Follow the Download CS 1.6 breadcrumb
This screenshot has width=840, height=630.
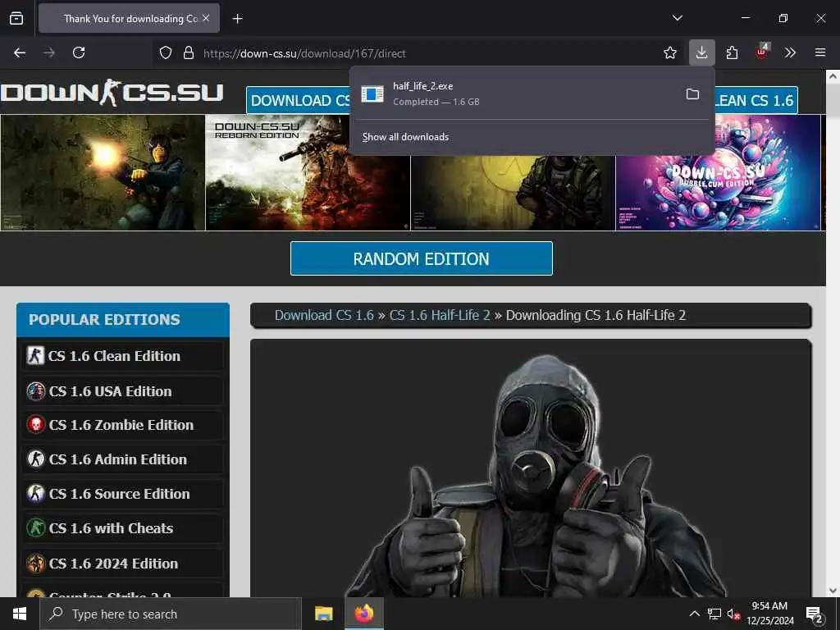[324, 315]
